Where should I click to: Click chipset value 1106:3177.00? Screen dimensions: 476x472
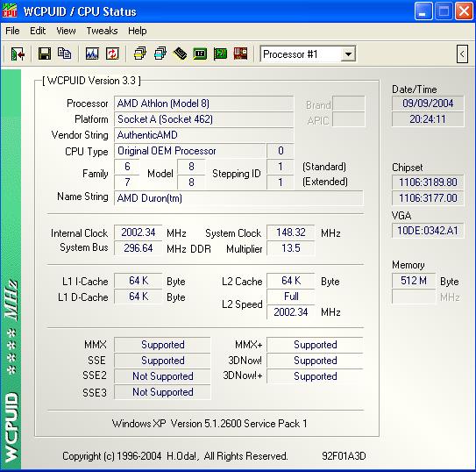point(428,198)
